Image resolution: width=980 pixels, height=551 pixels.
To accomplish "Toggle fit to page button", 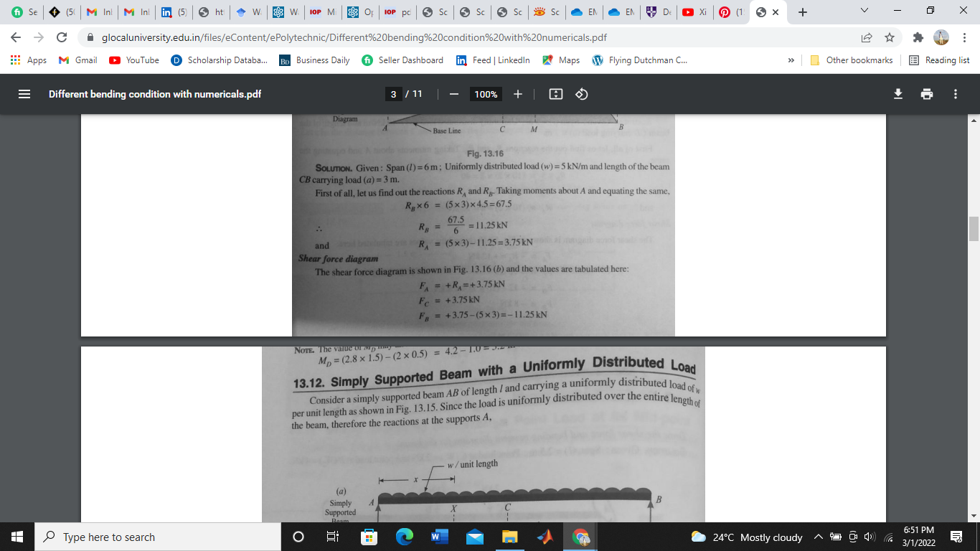I will click(x=555, y=94).
